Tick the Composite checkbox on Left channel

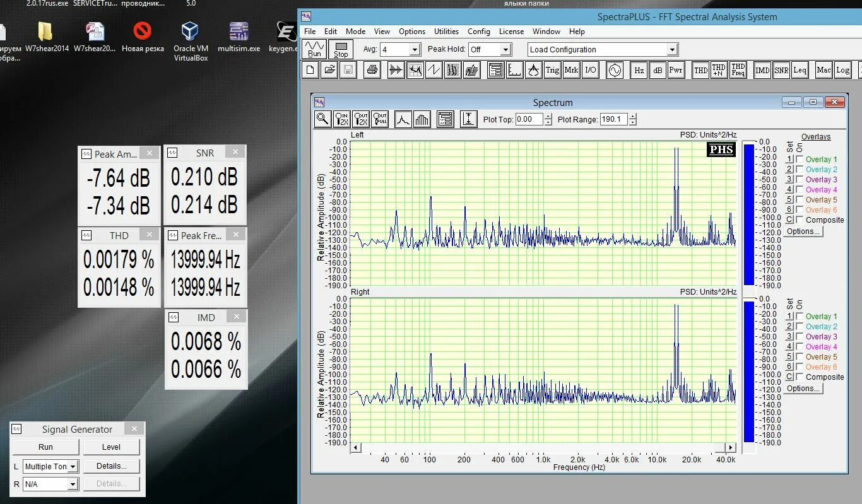(800, 220)
